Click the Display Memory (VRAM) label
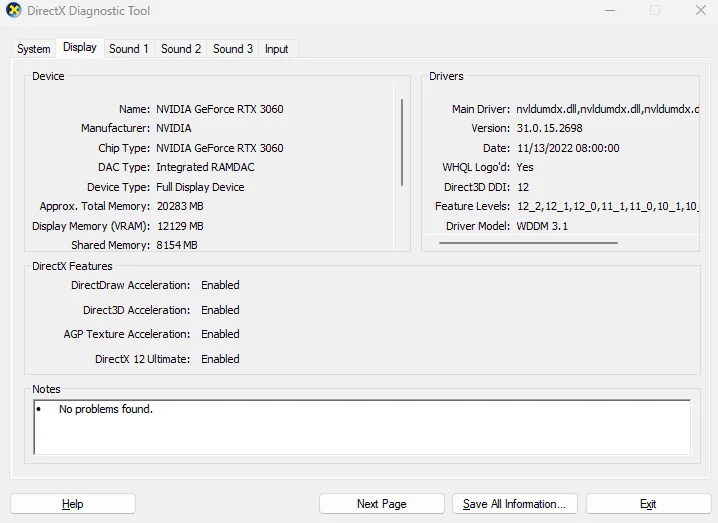This screenshot has width=718, height=523. pyautogui.click(x=91, y=226)
